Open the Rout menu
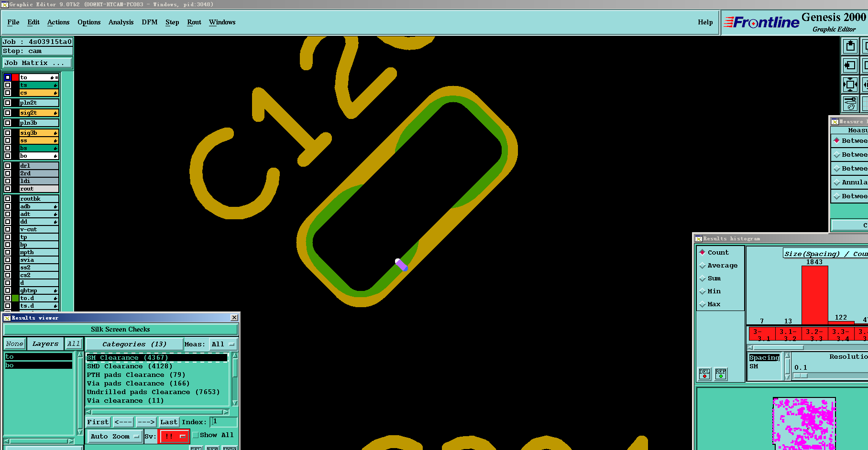This screenshot has width=868, height=450. 194,22
